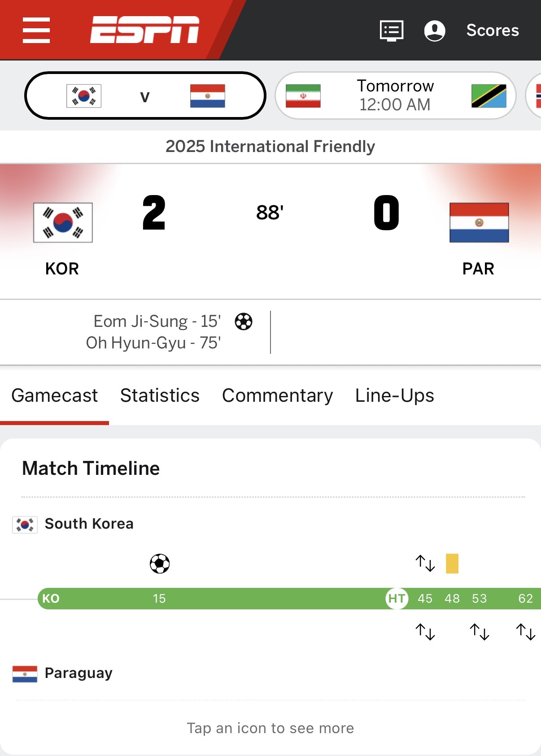Switch to the Commentary tab
This screenshot has height=756, width=541.
pos(277,395)
